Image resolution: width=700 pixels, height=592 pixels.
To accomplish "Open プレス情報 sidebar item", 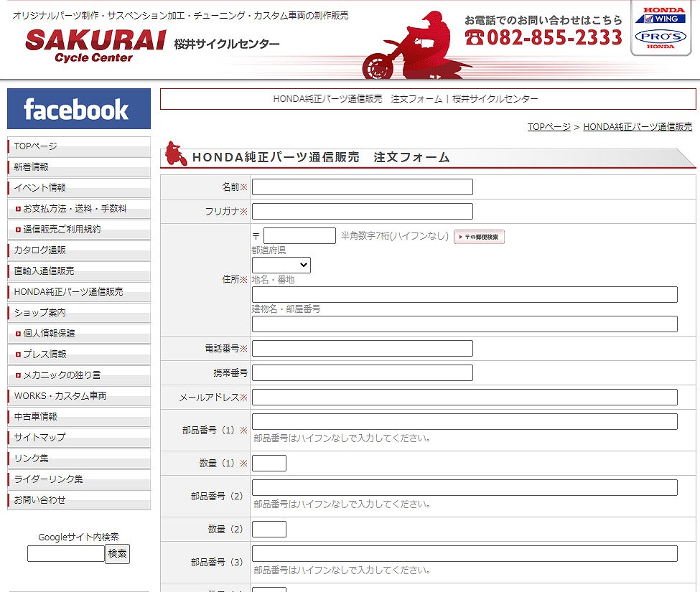I will tap(79, 354).
